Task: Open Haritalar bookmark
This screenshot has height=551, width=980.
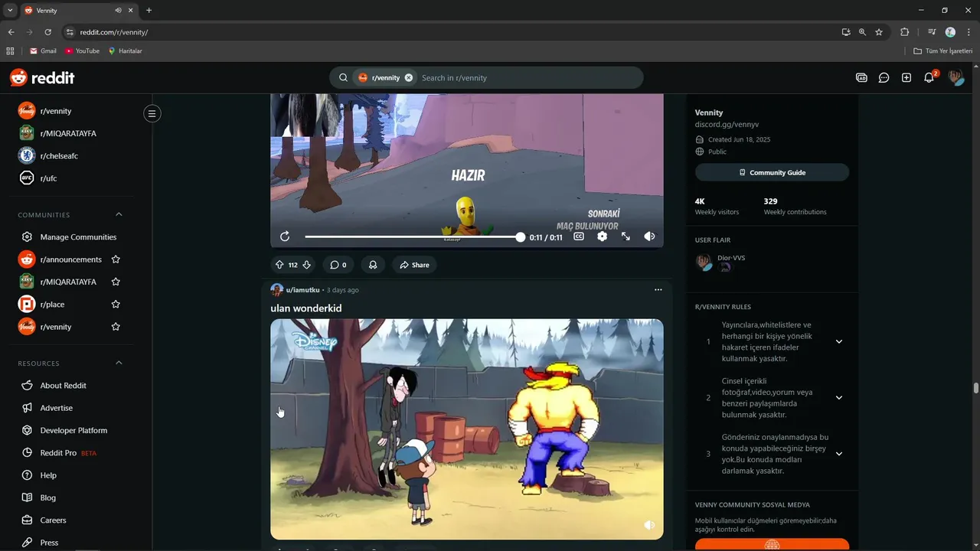Action: click(125, 51)
